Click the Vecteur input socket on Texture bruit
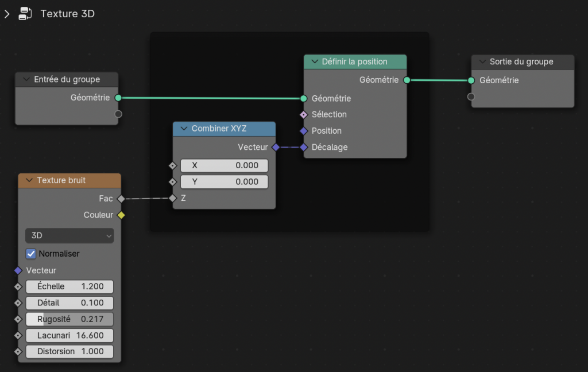588x372 pixels. (x=18, y=270)
